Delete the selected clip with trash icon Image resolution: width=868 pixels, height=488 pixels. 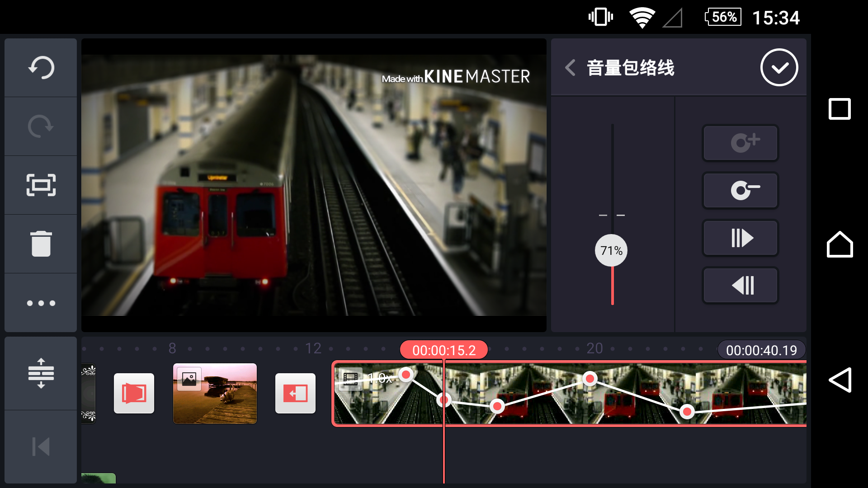tap(41, 244)
